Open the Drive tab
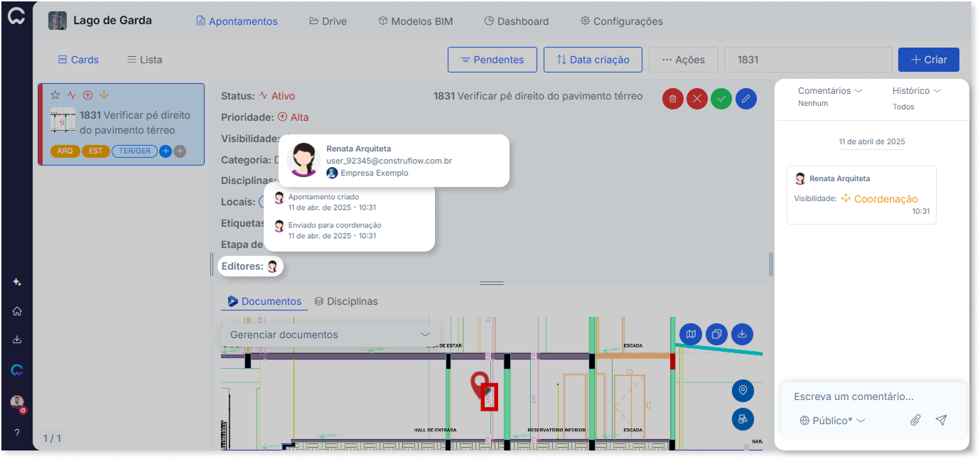Screen dimensions: 980x459 328,21
